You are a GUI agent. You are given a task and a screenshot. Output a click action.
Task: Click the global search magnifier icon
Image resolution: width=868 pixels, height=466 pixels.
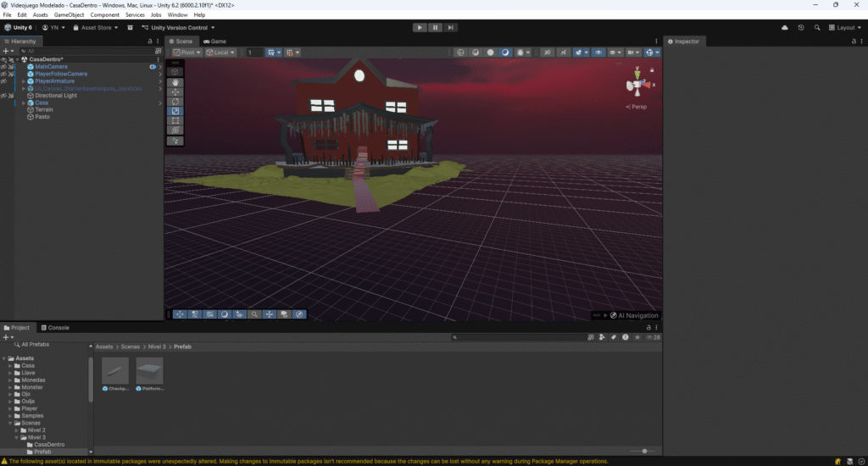pyautogui.click(x=817, y=27)
